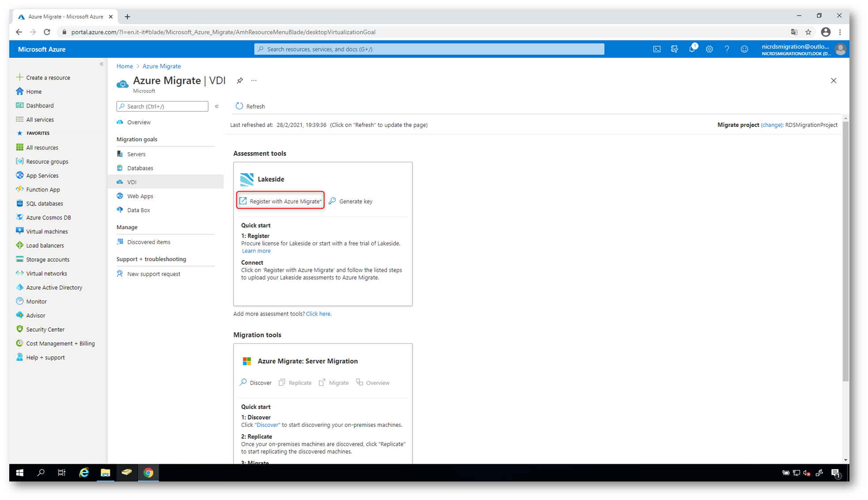The image size is (868, 500).
Task: Open Help + support in the sidebar
Action: [x=40, y=357]
